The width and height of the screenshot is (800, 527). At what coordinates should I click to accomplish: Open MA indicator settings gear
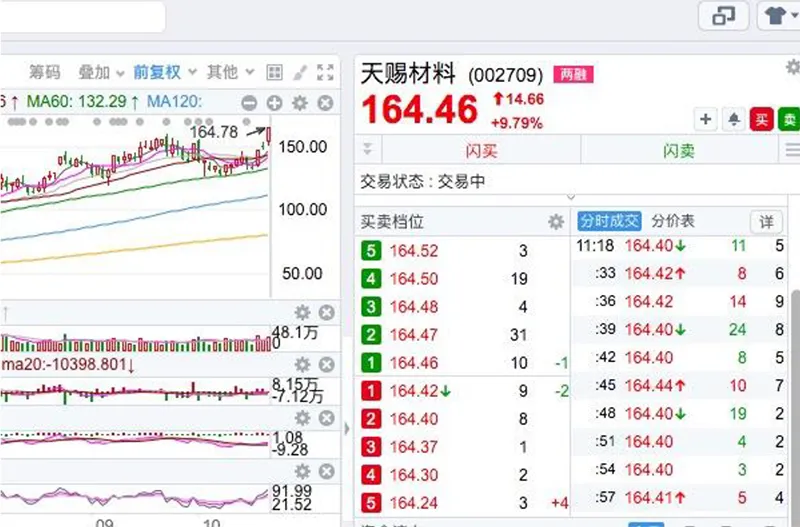coord(300,103)
